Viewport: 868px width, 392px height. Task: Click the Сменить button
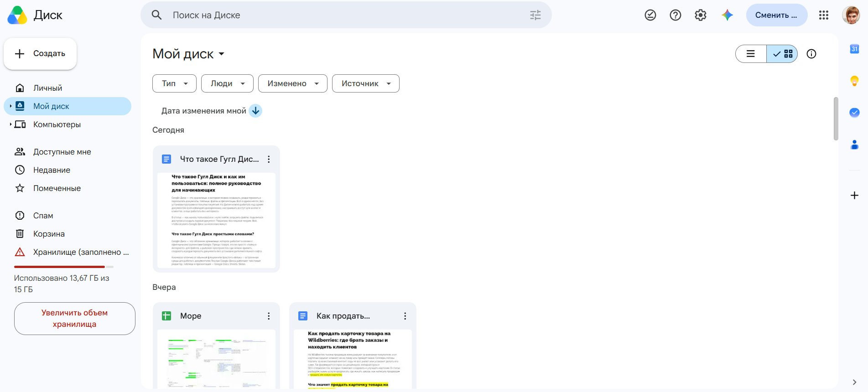click(x=777, y=15)
